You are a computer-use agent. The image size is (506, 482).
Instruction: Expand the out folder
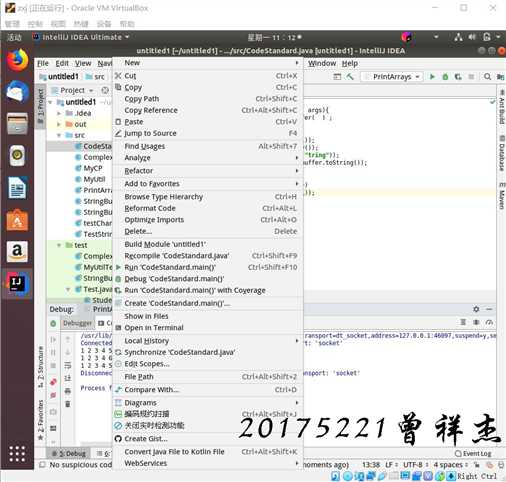click(x=59, y=124)
